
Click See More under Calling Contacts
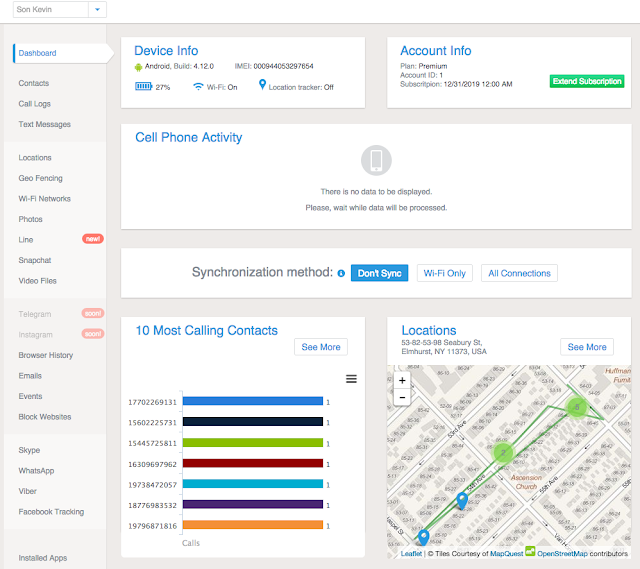321,347
